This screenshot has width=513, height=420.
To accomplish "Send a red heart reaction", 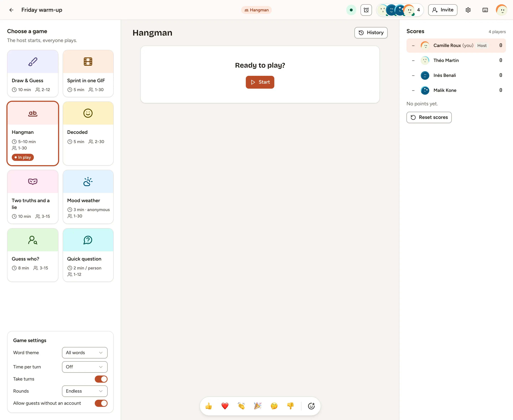I will pyautogui.click(x=225, y=406).
